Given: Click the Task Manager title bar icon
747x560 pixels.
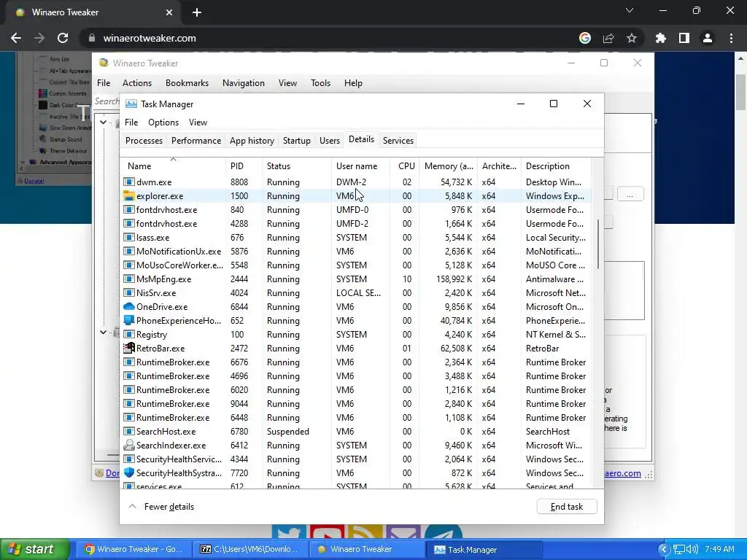Looking at the screenshot, I should pyautogui.click(x=131, y=104).
